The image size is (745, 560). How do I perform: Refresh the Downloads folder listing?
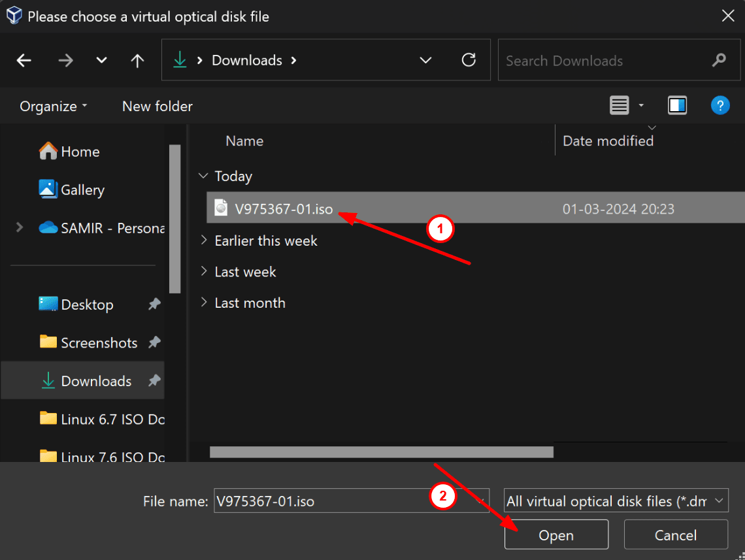[x=469, y=60]
